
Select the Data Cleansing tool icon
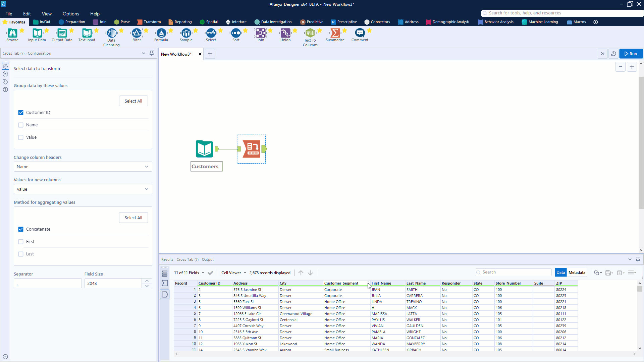click(x=111, y=33)
